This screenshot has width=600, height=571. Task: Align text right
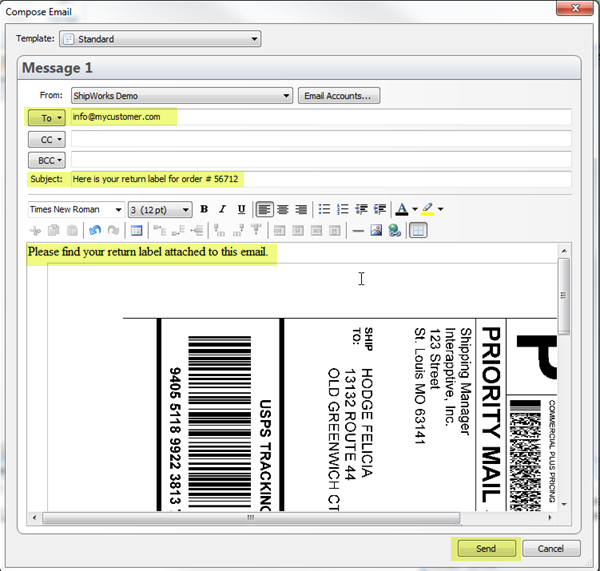click(x=301, y=209)
